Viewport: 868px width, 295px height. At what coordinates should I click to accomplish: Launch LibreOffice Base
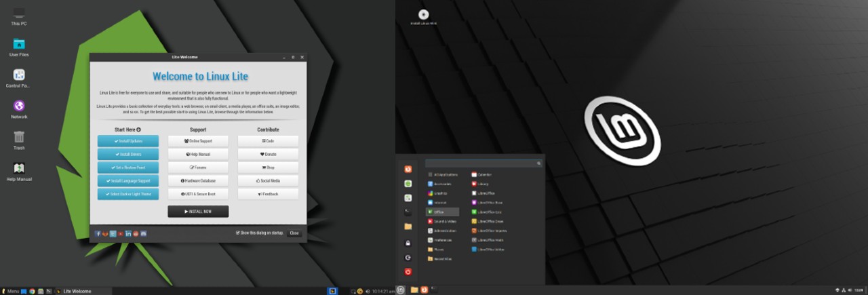tap(488, 202)
